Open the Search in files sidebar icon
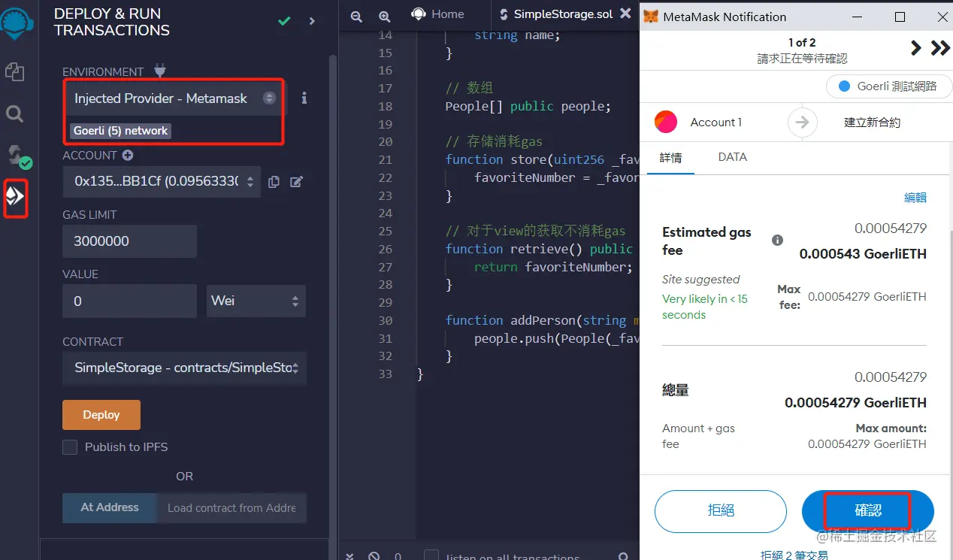The image size is (953, 560). click(x=15, y=114)
